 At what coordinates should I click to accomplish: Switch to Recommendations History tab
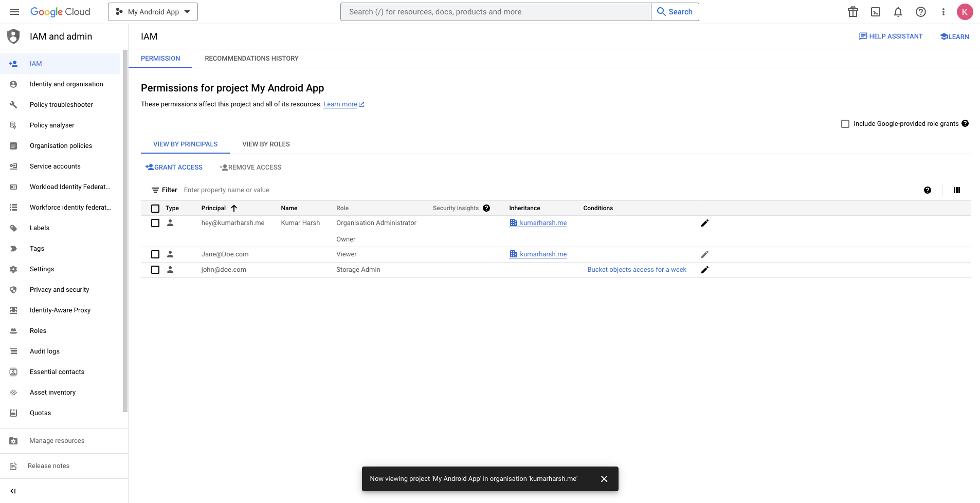click(251, 58)
